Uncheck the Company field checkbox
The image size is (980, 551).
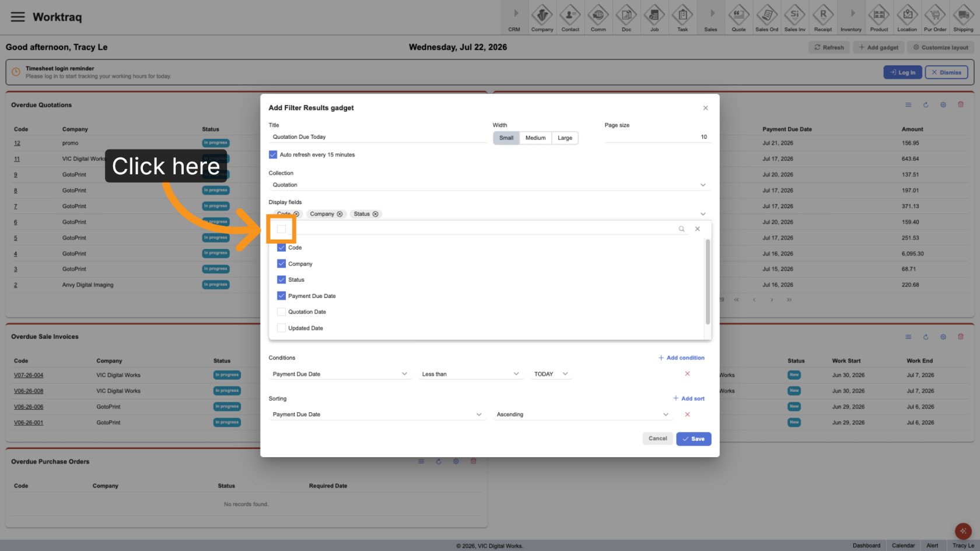281,264
